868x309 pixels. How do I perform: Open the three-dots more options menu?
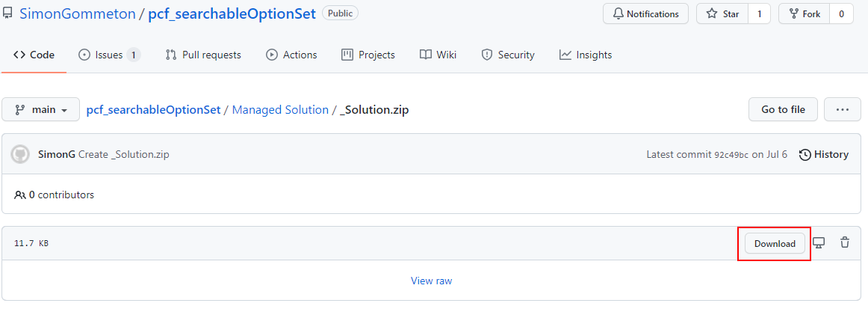pyautogui.click(x=843, y=109)
